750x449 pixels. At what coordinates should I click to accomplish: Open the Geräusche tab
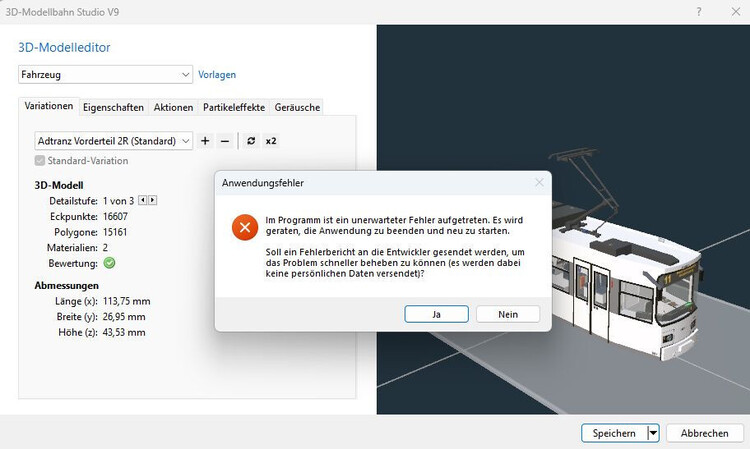(297, 107)
